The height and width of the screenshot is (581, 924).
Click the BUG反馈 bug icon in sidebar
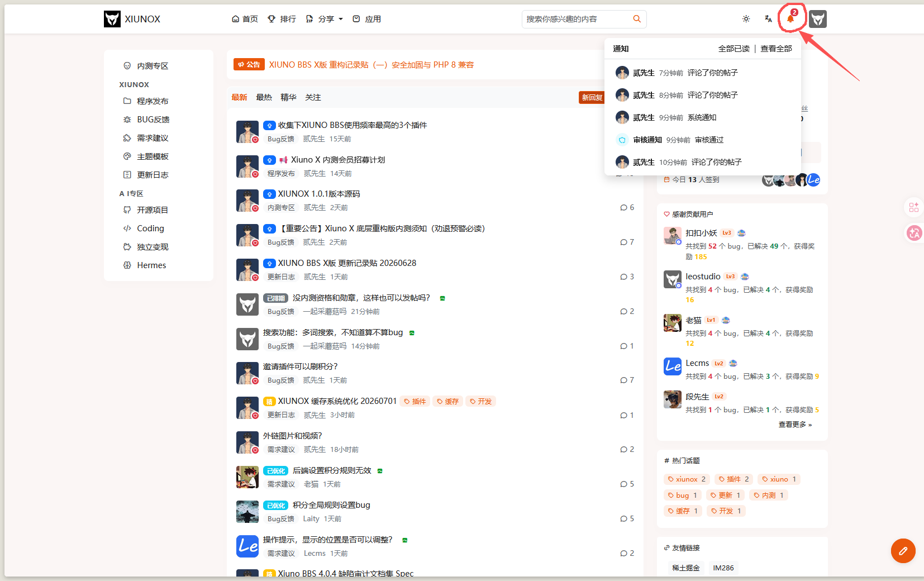(x=127, y=120)
